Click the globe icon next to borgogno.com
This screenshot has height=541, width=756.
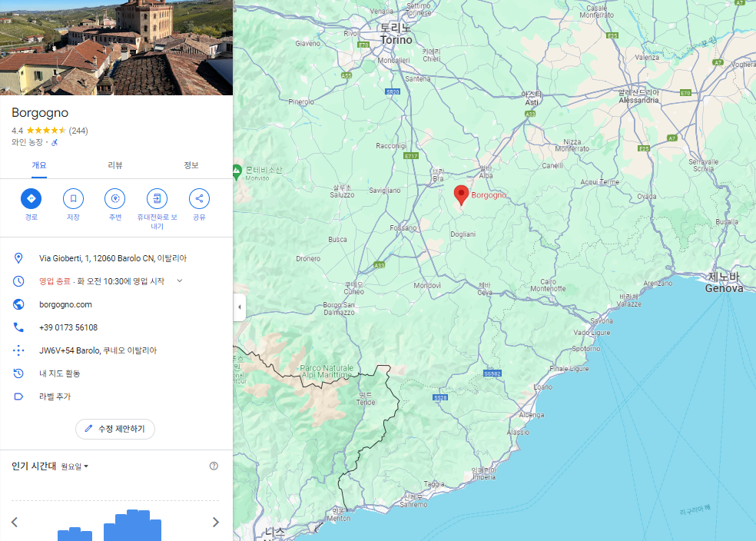click(18, 304)
